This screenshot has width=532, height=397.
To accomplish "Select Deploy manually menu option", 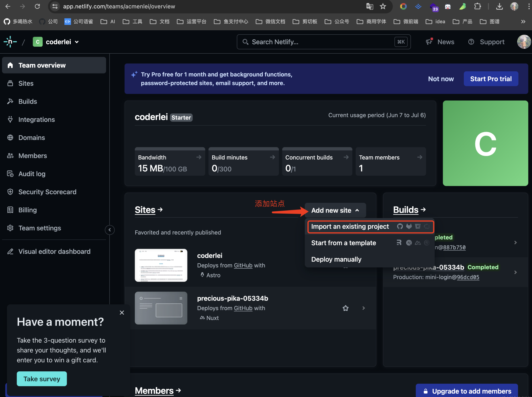I will (336, 259).
